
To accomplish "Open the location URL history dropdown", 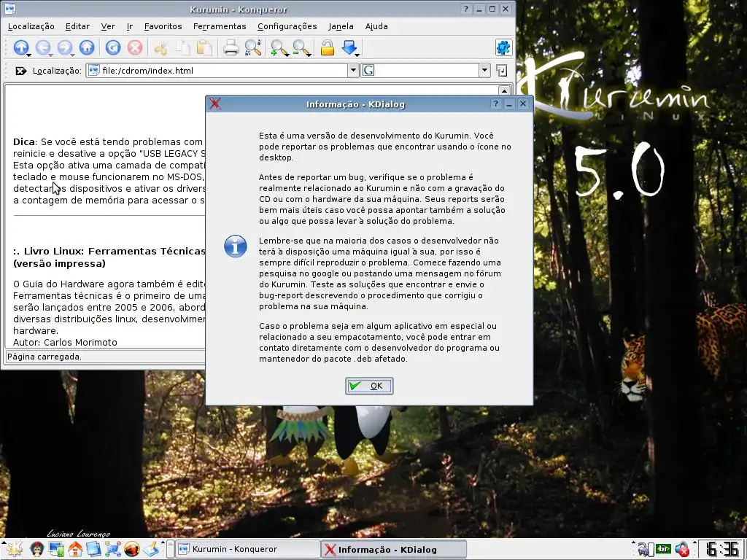I will [x=353, y=71].
